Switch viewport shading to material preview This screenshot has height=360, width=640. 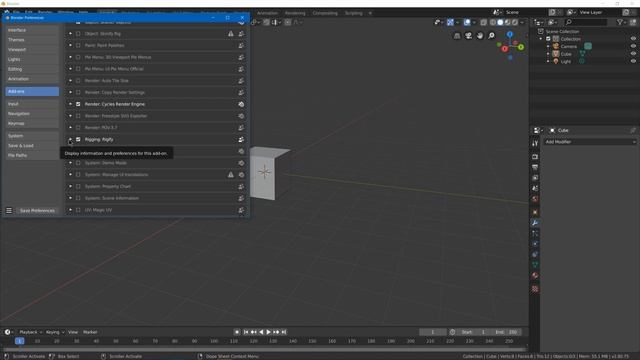(507, 22)
